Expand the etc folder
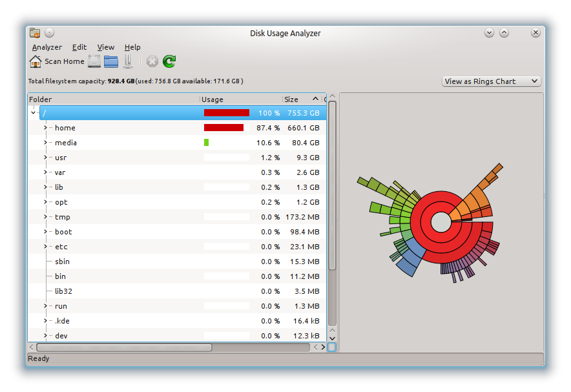This screenshot has height=392, width=571. (45, 247)
